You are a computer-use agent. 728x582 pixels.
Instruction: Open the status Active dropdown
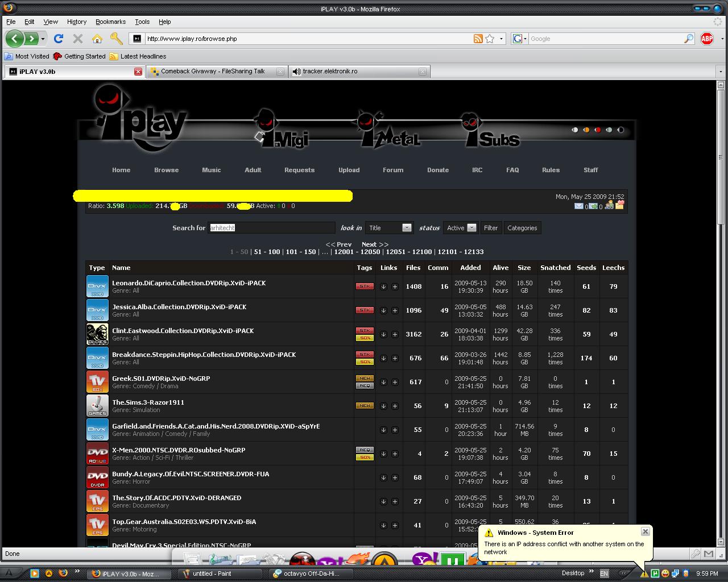(460, 228)
